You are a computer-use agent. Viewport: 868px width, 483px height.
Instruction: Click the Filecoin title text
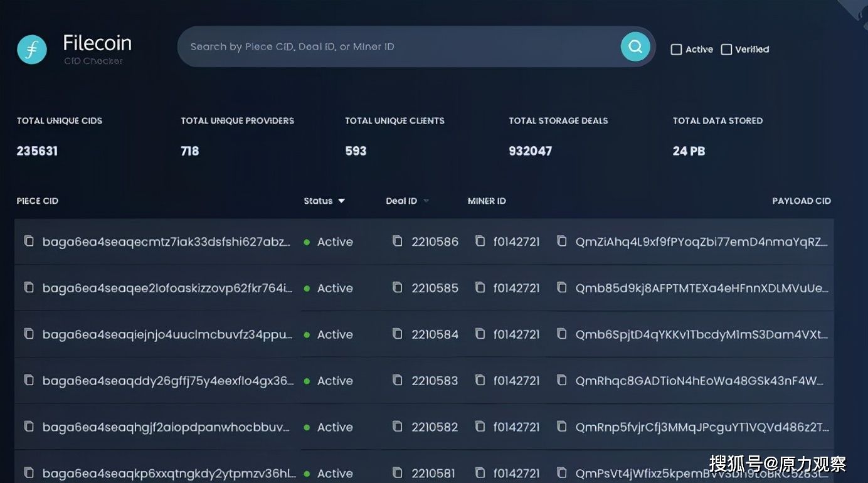click(x=97, y=43)
